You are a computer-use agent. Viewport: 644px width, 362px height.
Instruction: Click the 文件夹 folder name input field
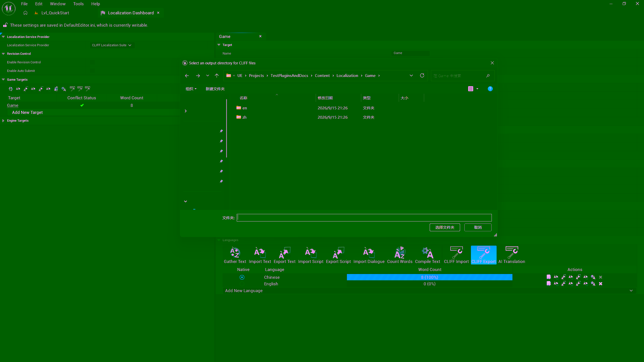pos(364,218)
